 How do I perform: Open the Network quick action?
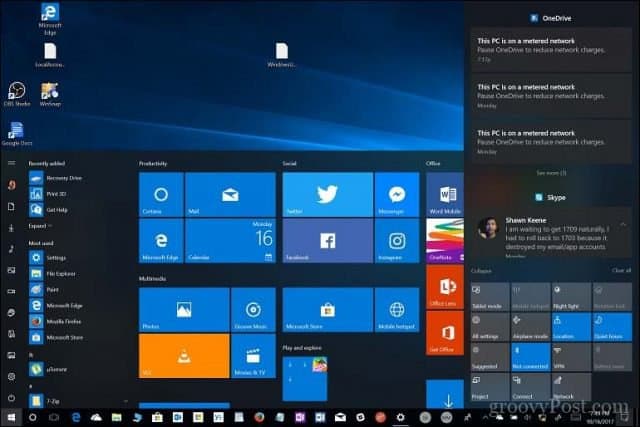click(571, 387)
